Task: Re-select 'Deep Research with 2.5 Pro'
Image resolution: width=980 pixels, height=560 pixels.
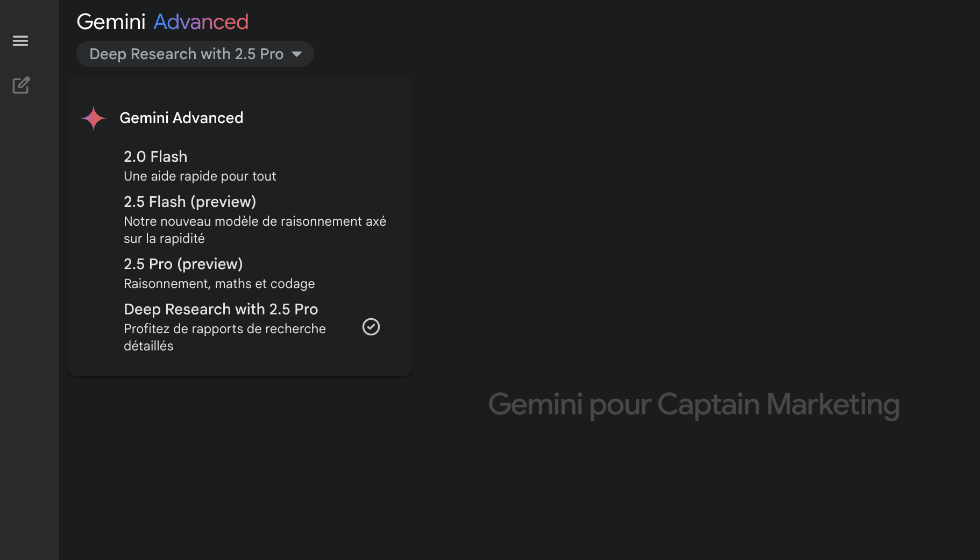Action: 221,309
